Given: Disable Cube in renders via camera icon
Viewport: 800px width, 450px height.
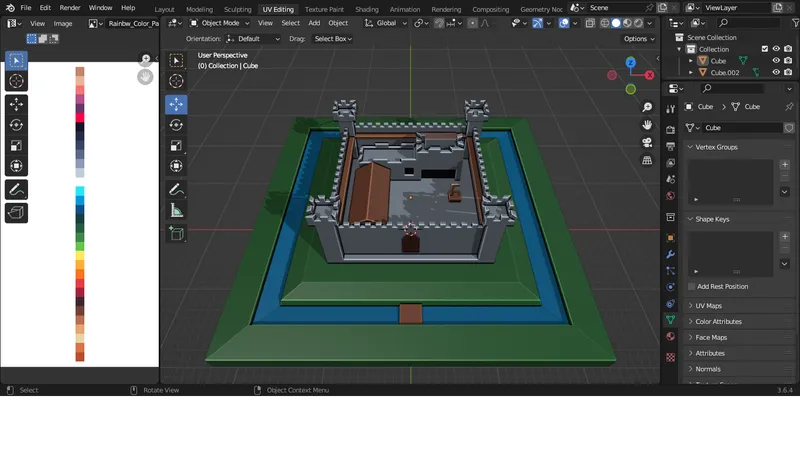Looking at the screenshot, I should [788, 61].
